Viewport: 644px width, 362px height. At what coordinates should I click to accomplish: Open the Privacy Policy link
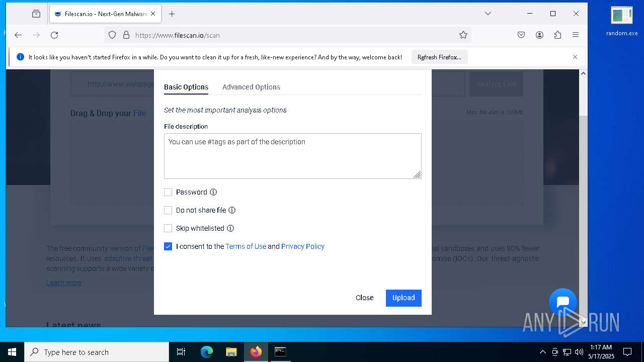coord(303,246)
